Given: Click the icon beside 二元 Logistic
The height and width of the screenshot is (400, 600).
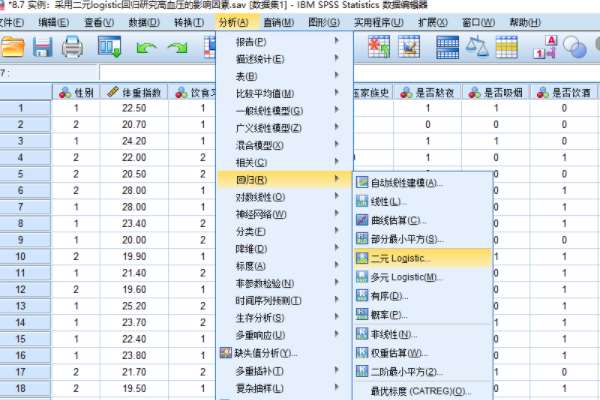Looking at the screenshot, I should coord(362,258).
